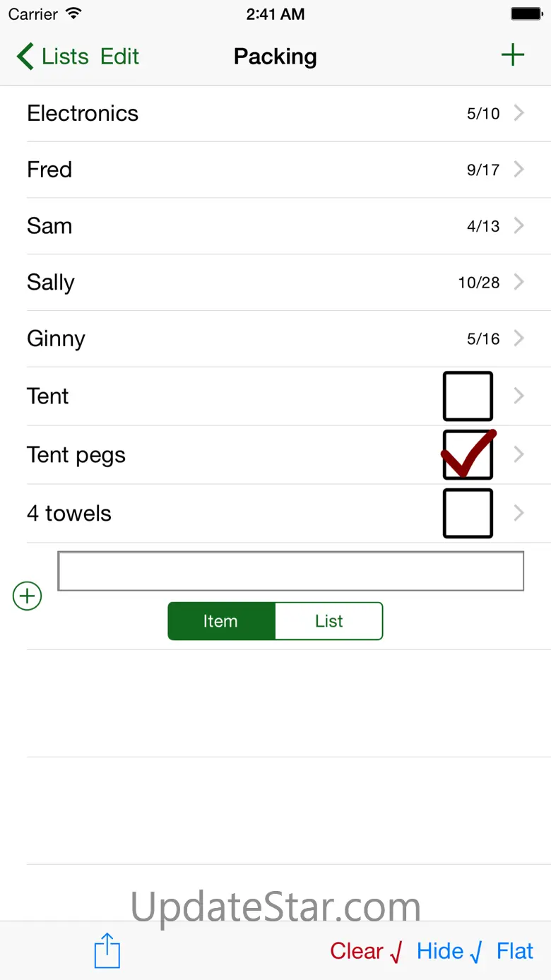Viewport: 551px width, 980px height.
Task: Open the Tent pegs detail chevron
Action: (519, 454)
